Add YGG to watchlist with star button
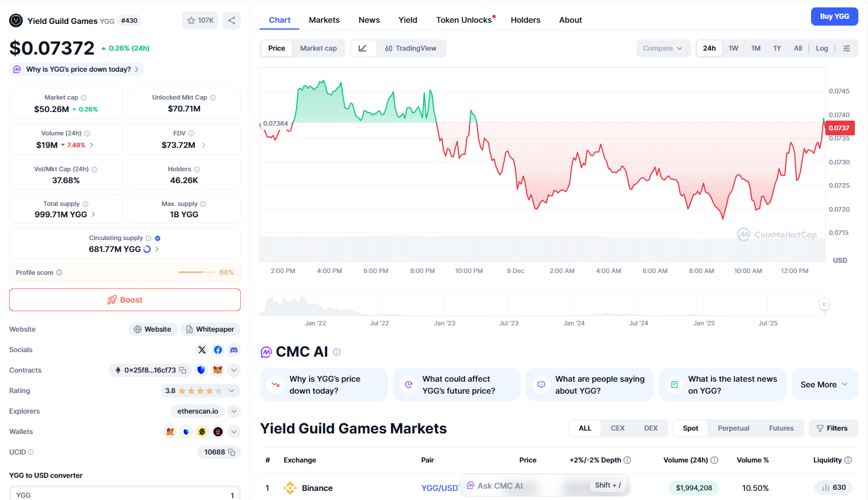 pyautogui.click(x=200, y=20)
